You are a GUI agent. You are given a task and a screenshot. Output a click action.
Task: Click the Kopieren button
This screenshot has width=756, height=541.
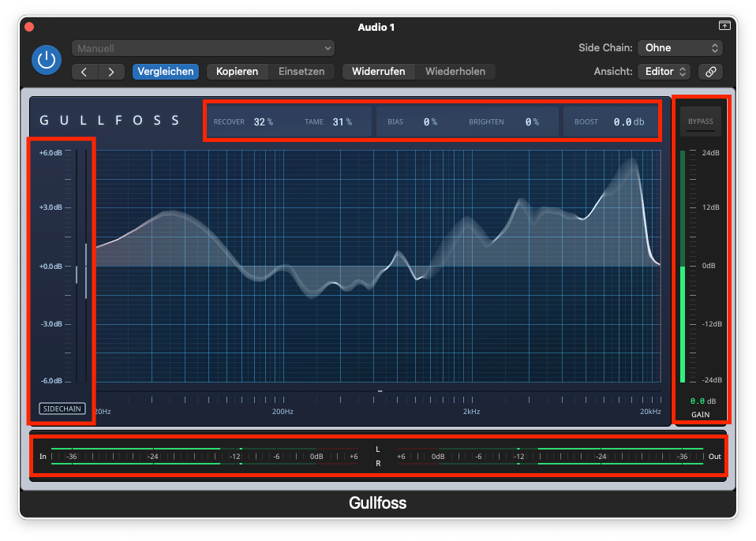238,72
